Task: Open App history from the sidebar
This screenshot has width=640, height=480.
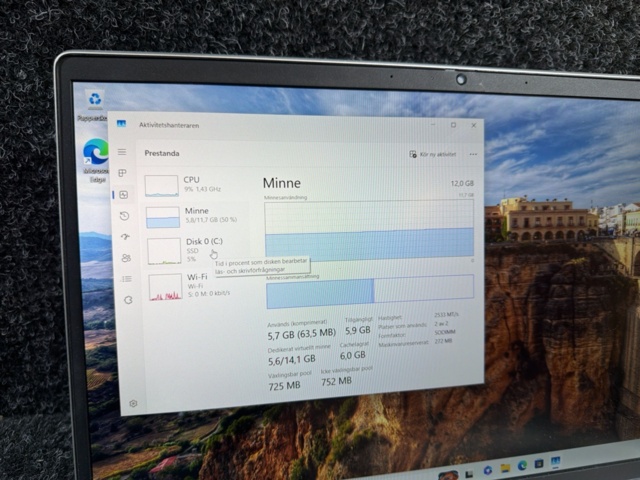Action: (x=124, y=216)
